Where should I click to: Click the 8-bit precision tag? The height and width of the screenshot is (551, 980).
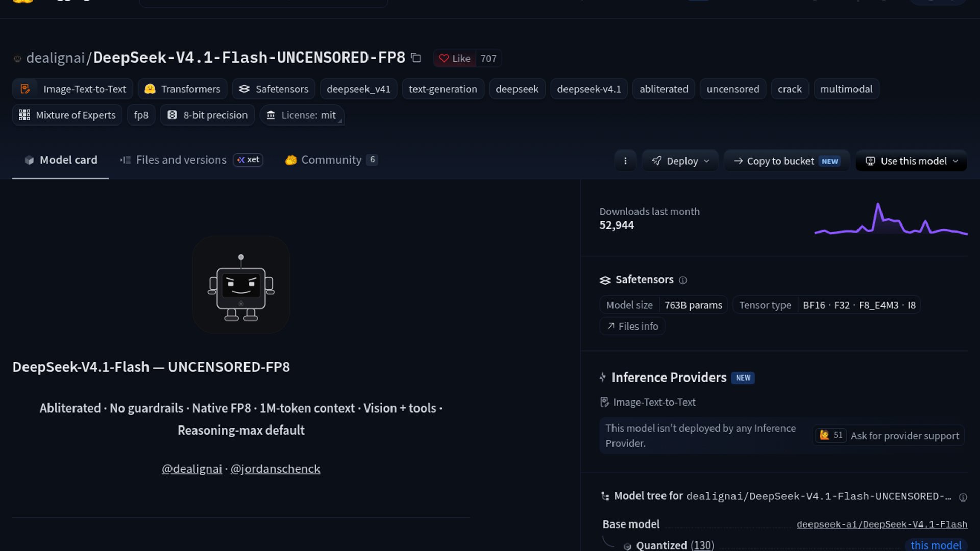click(x=207, y=115)
